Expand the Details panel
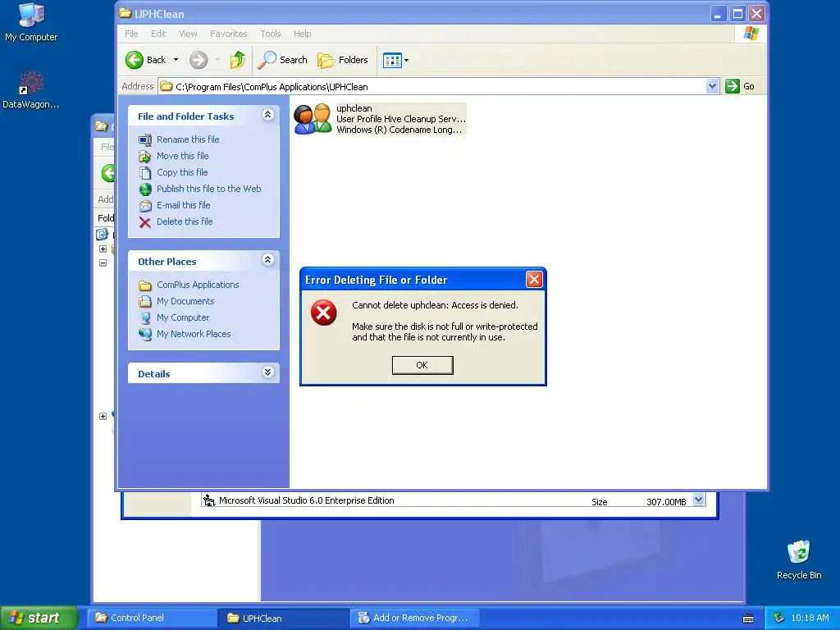The height and width of the screenshot is (630, 840). (x=268, y=372)
